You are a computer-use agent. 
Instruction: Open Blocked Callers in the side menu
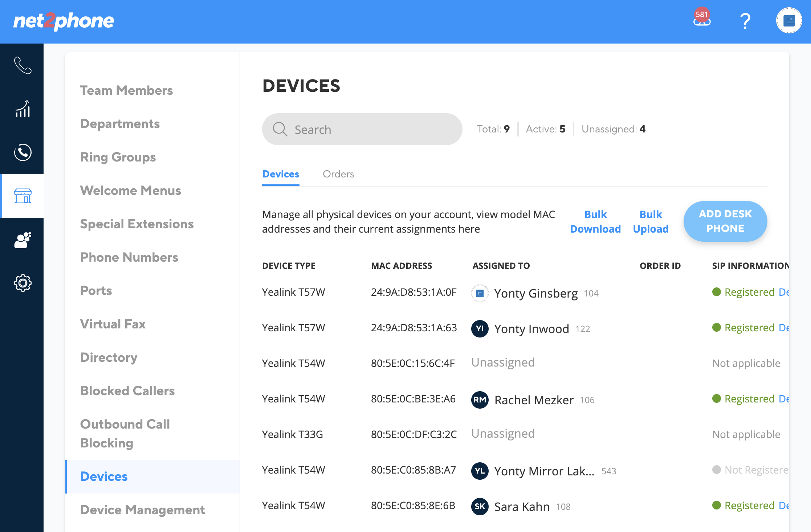click(x=127, y=391)
